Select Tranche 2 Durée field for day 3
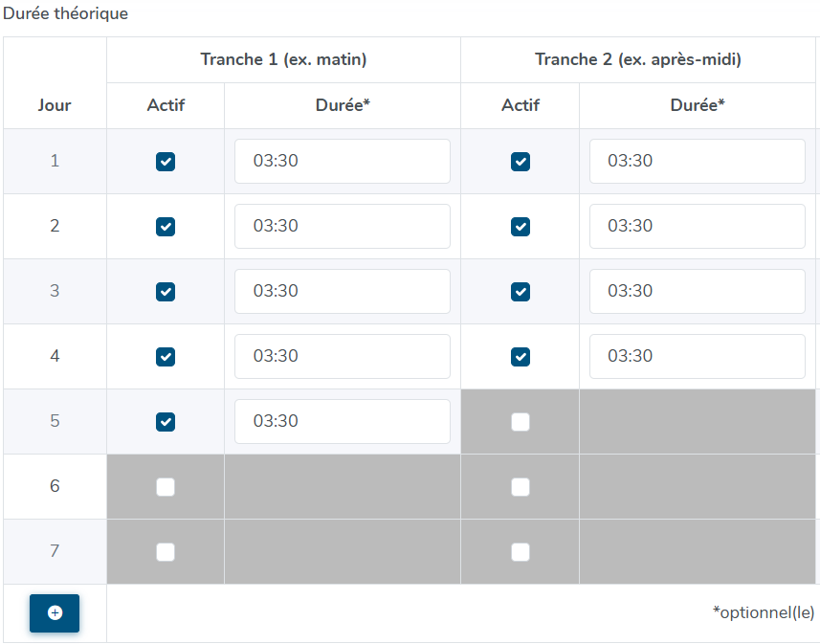This screenshot has width=820, height=644. 698,292
